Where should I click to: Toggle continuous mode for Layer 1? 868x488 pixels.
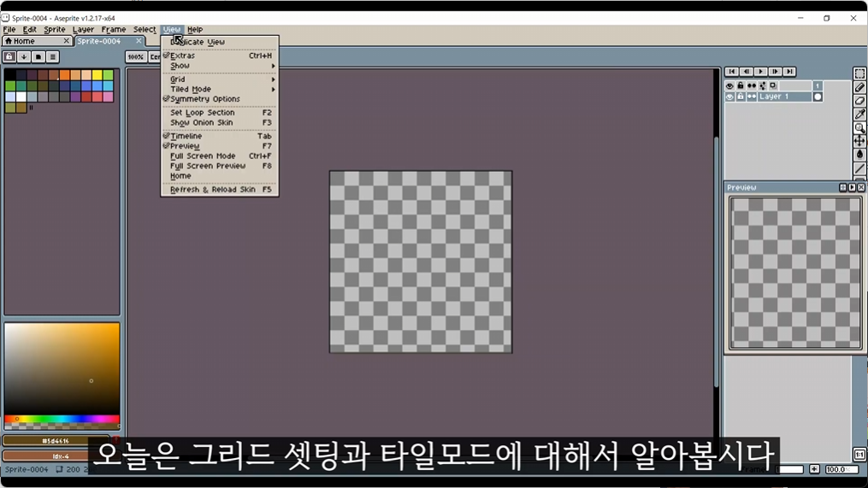[x=751, y=97]
